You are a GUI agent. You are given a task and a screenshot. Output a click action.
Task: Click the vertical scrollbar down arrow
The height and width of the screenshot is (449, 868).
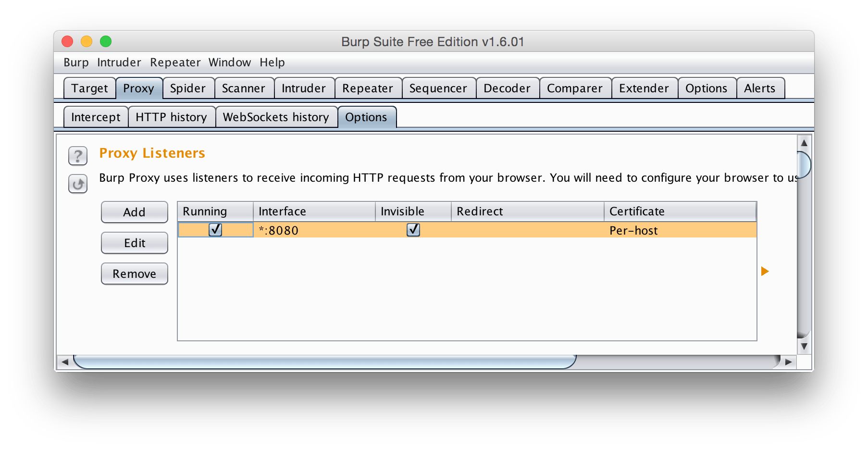(x=804, y=347)
